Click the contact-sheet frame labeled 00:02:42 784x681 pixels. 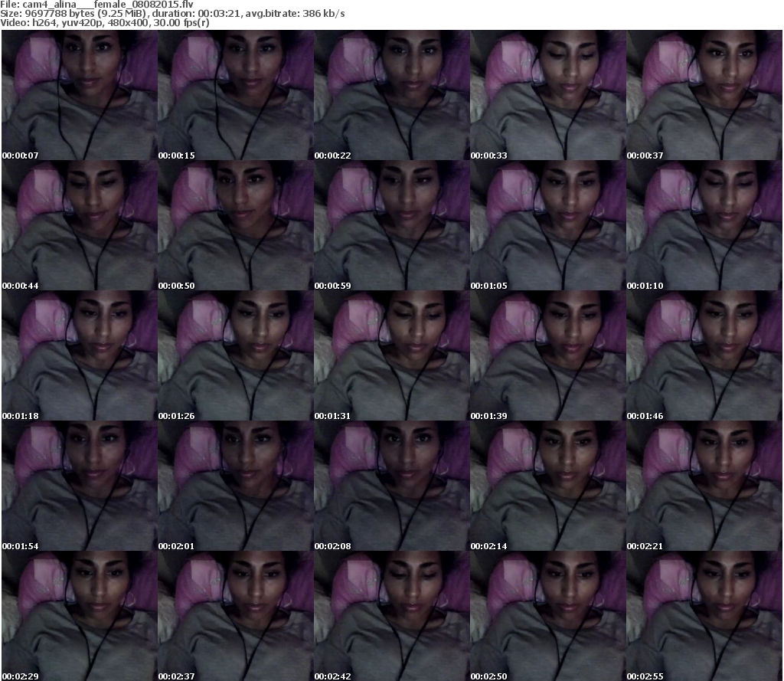pos(392,616)
